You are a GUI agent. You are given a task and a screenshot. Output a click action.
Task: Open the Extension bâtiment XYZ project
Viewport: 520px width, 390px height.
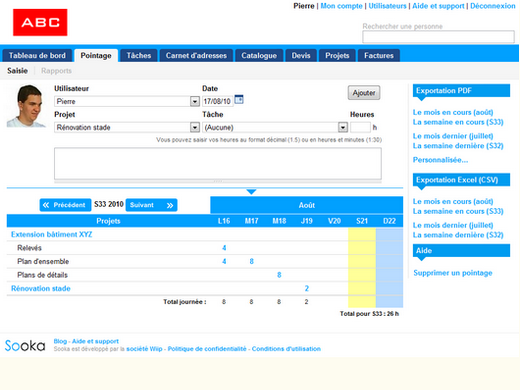click(52, 234)
